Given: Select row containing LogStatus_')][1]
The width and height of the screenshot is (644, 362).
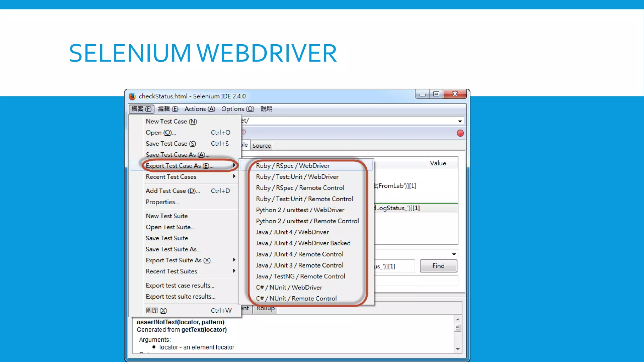Looking at the screenshot, I should click(416, 208).
